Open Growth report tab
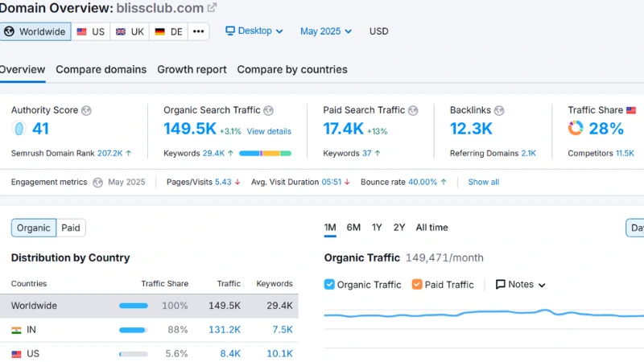644x362 pixels. tap(192, 69)
